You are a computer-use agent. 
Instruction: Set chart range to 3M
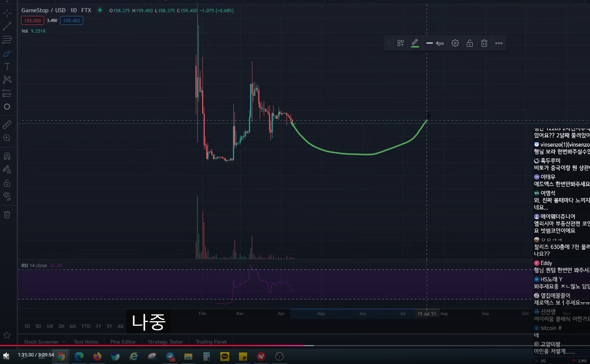coord(61,326)
